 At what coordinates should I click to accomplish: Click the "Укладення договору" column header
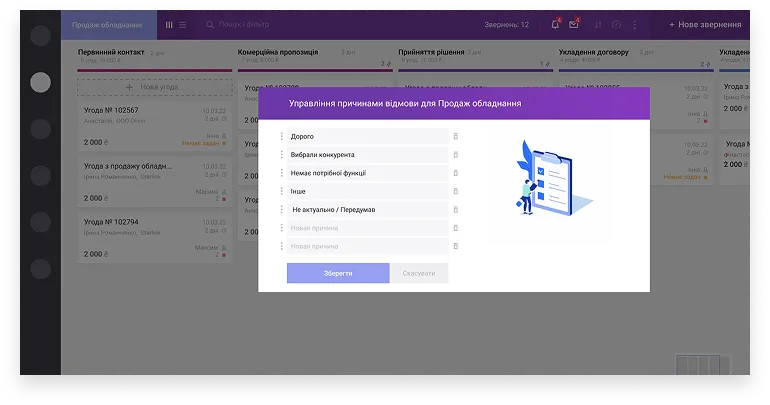tap(594, 52)
